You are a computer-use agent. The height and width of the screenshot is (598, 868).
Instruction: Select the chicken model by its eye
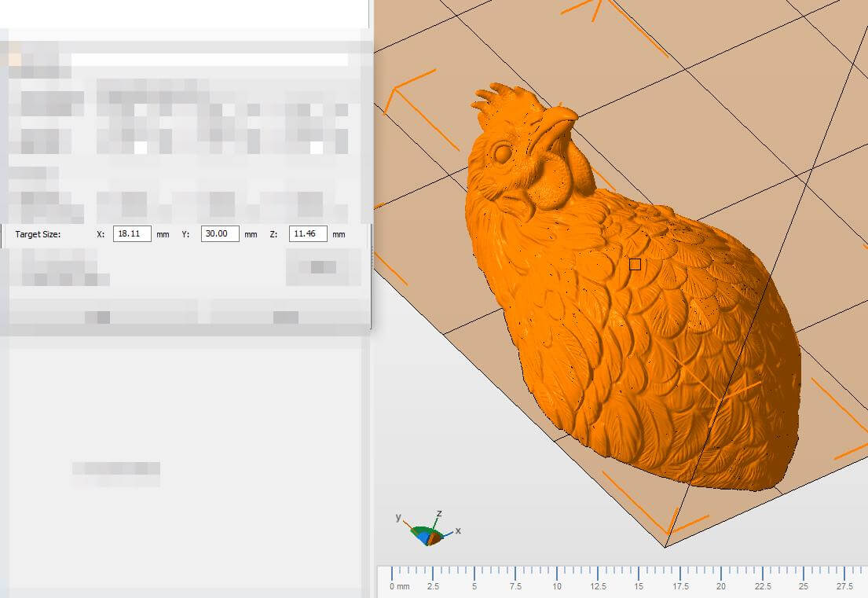[501, 152]
